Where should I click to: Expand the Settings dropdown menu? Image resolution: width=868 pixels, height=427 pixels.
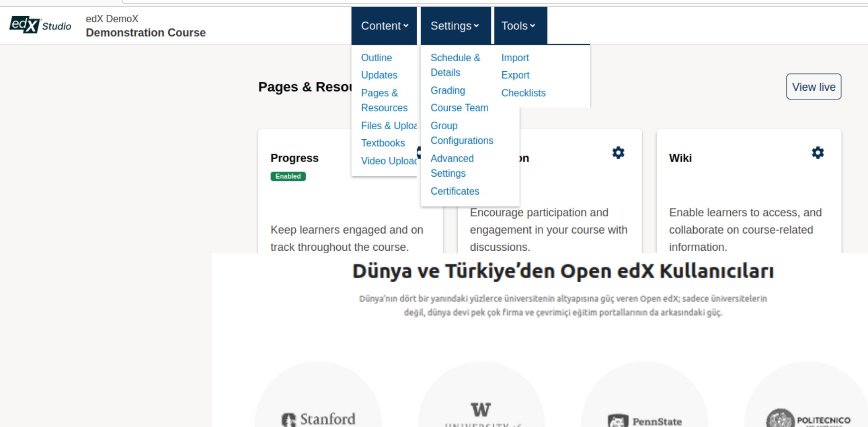tap(455, 26)
